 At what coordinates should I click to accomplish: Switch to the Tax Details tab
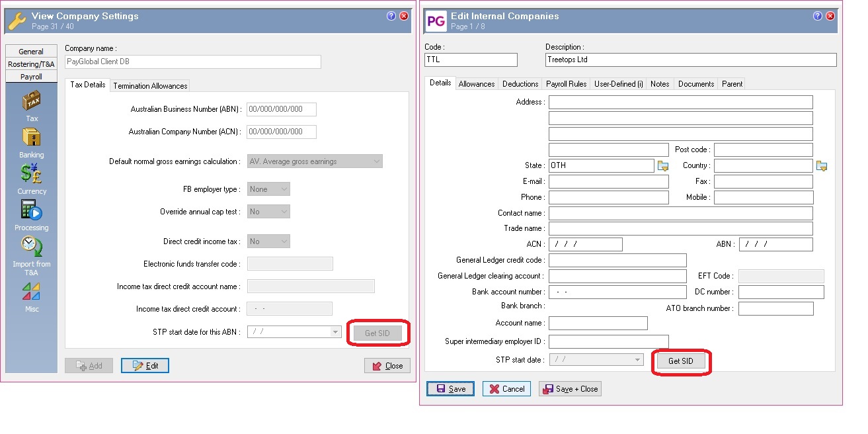(87, 85)
